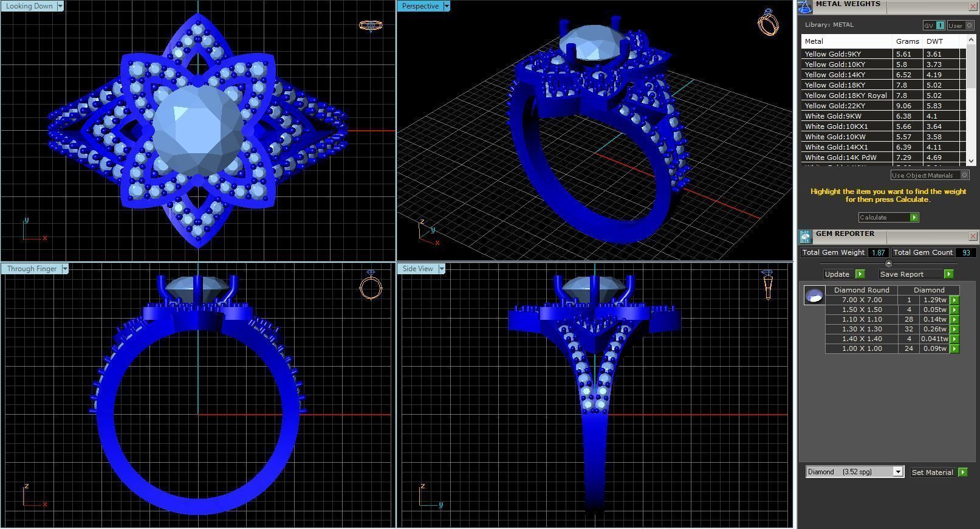Close the Gem Reporter panel
This screenshot has width=980, height=529.
[x=973, y=236]
